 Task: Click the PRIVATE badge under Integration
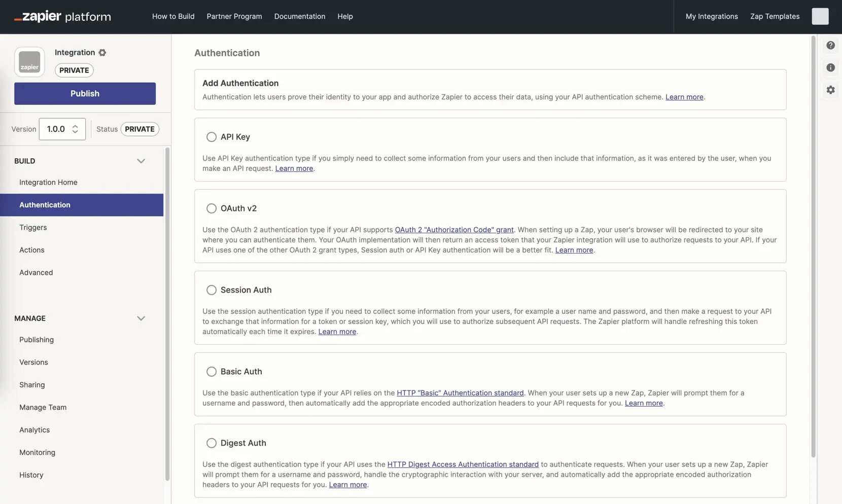point(74,70)
